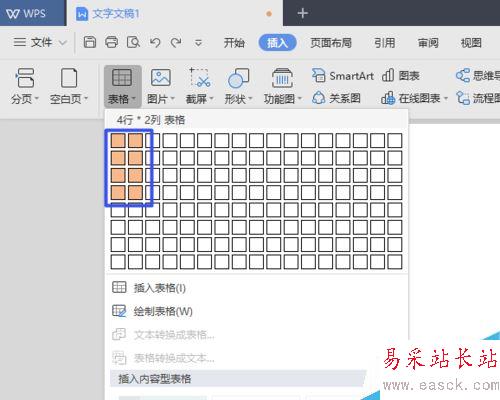Expand the 文件 menu dropdown arrow
Image resolution: width=500 pixels, height=400 pixels.
click(x=63, y=43)
